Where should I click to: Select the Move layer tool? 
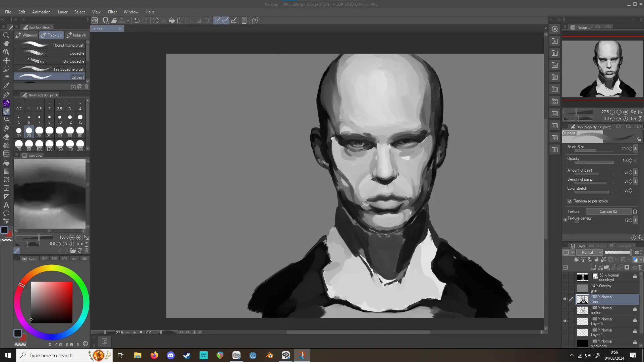click(x=6, y=60)
